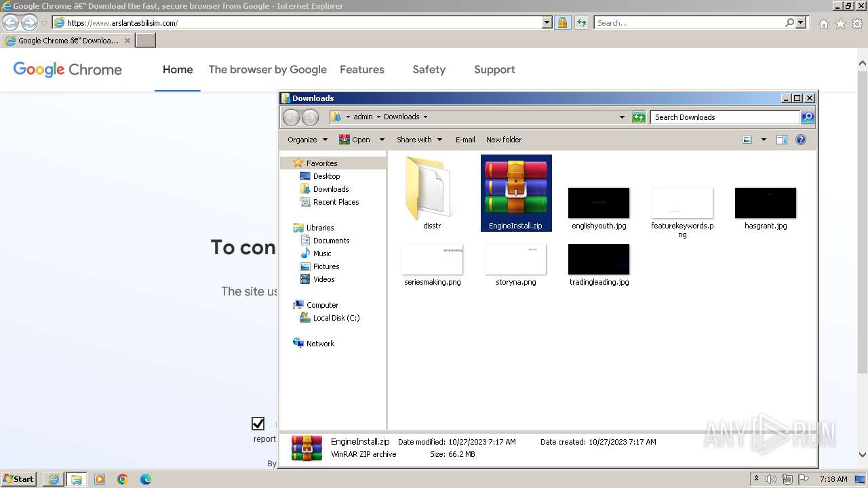
Task: Open IE Favorites star icon
Action: [x=840, y=24]
